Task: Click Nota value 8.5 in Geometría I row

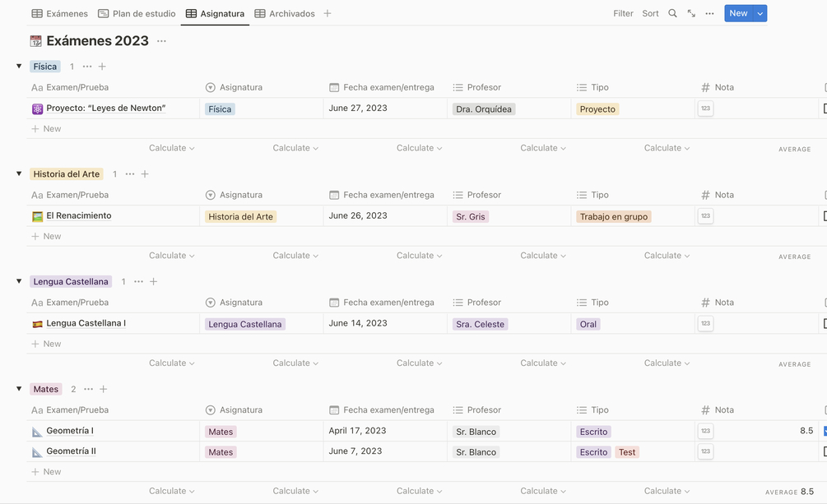Action: tap(806, 432)
